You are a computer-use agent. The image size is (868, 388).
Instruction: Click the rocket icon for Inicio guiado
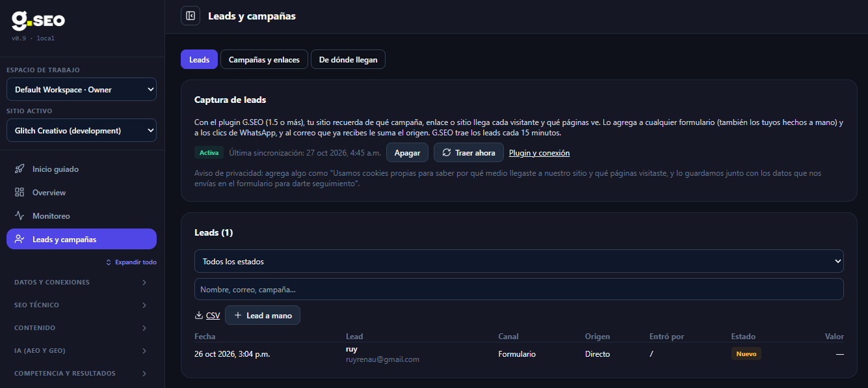[x=20, y=169]
